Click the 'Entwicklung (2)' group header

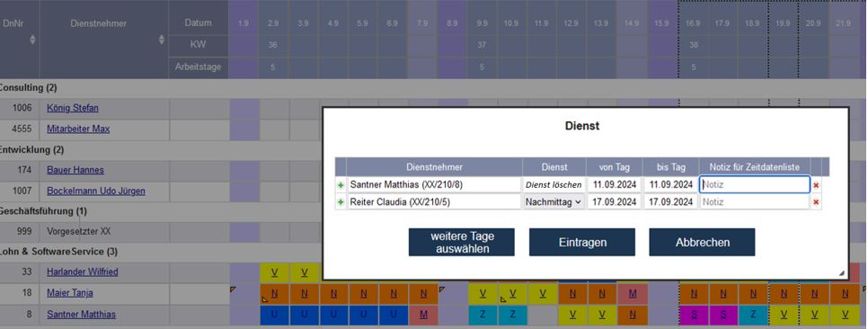tap(31, 149)
